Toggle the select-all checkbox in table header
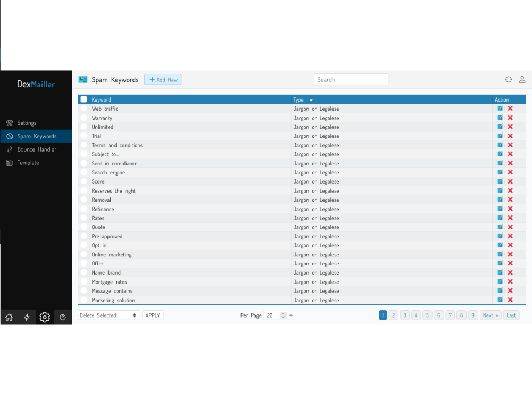The height and width of the screenshot is (399, 532). [x=84, y=99]
